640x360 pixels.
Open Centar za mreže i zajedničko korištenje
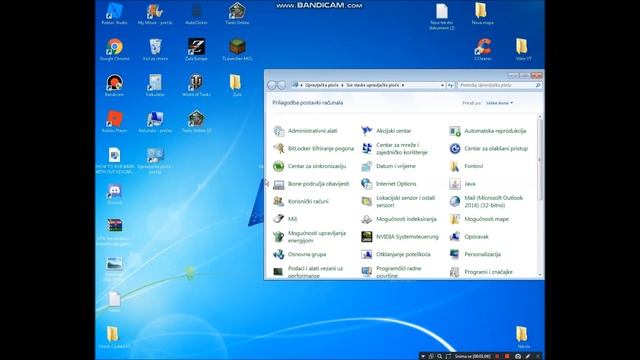pos(394,149)
